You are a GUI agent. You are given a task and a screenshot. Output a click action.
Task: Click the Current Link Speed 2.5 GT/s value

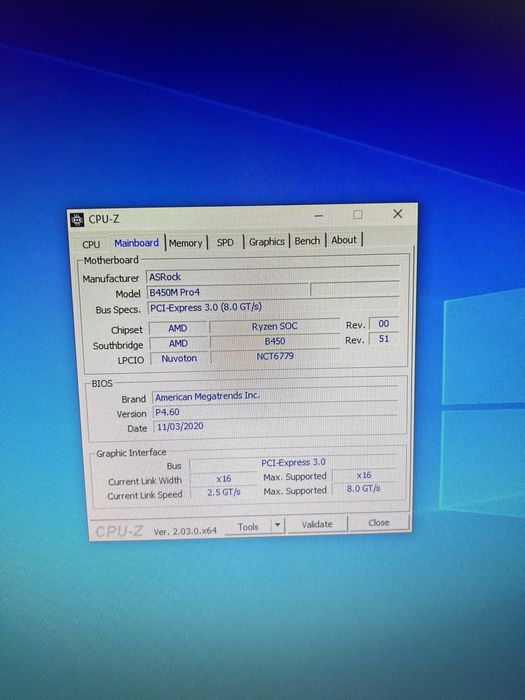[x=224, y=492]
